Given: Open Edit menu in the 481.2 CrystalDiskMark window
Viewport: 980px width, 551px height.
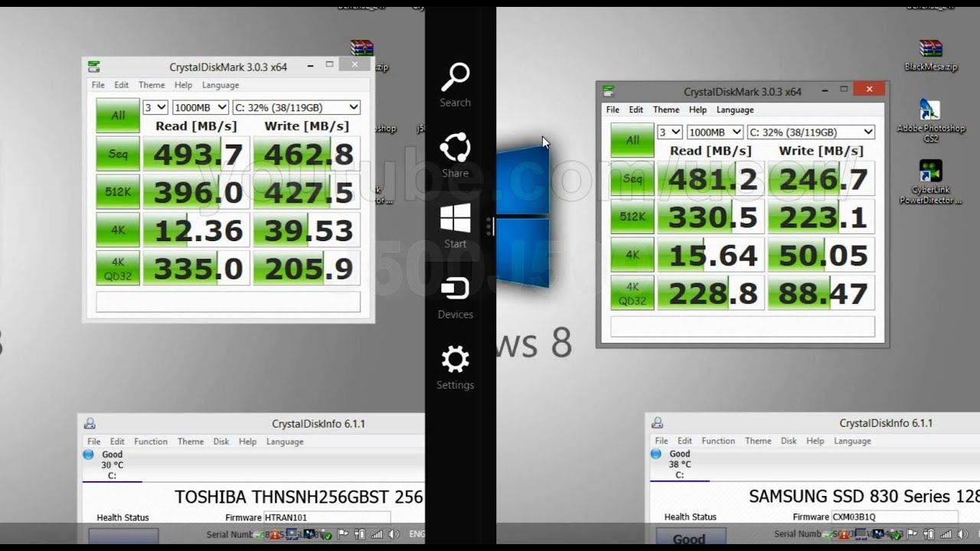Looking at the screenshot, I should (x=636, y=109).
